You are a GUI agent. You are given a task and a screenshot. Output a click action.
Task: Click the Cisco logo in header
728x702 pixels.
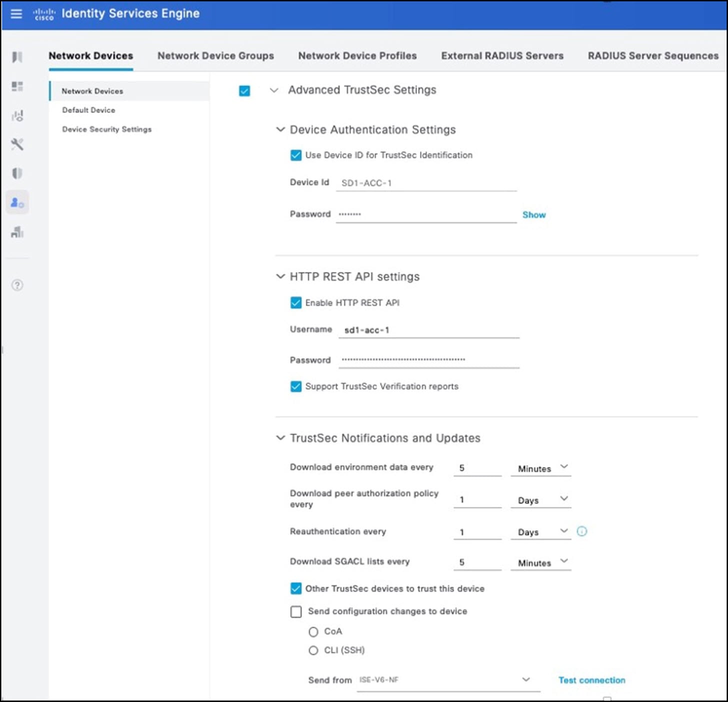(44, 14)
